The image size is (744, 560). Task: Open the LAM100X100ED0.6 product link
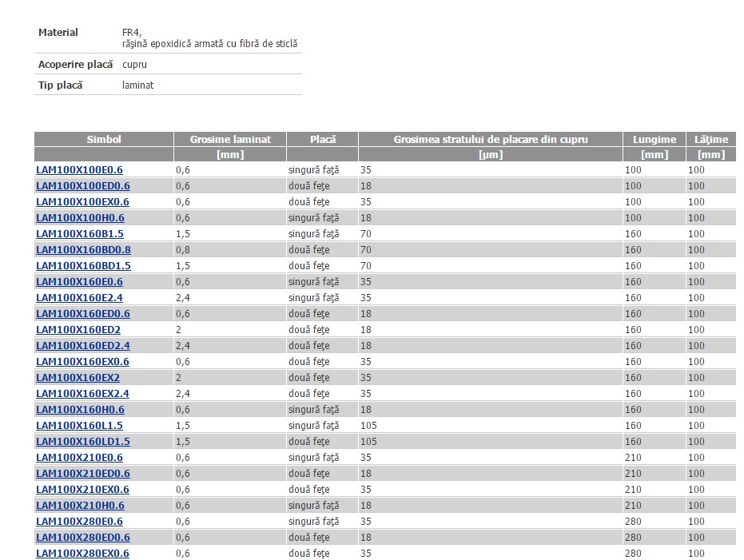tap(82, 186)
